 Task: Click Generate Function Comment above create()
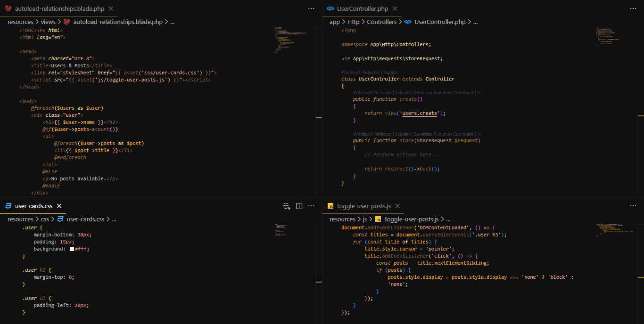443,93
